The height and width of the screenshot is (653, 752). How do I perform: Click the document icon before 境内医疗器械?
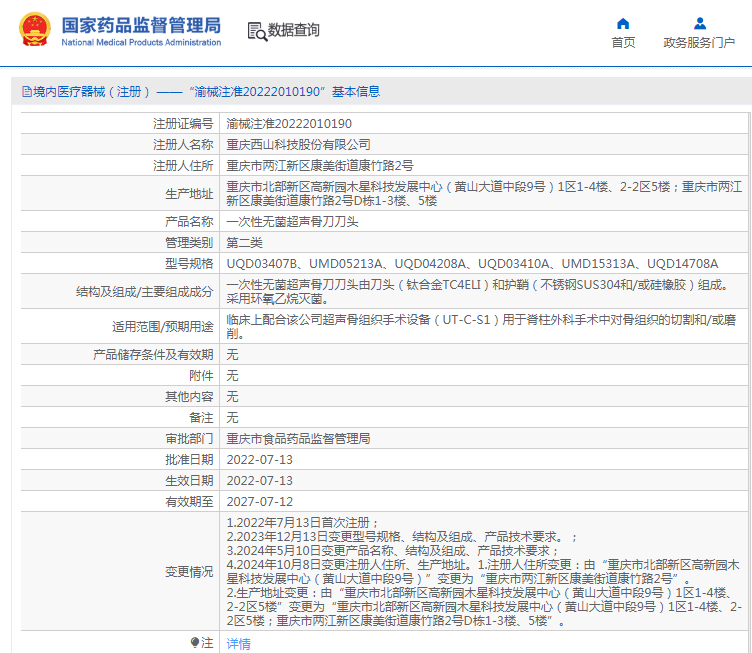[x=27, y=91]
